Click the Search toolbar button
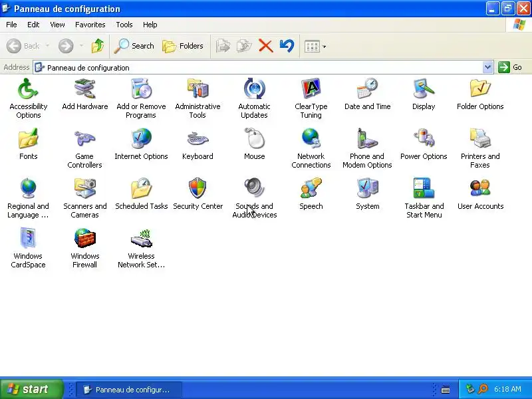532x399 pixels. click(x=134, y=46)
